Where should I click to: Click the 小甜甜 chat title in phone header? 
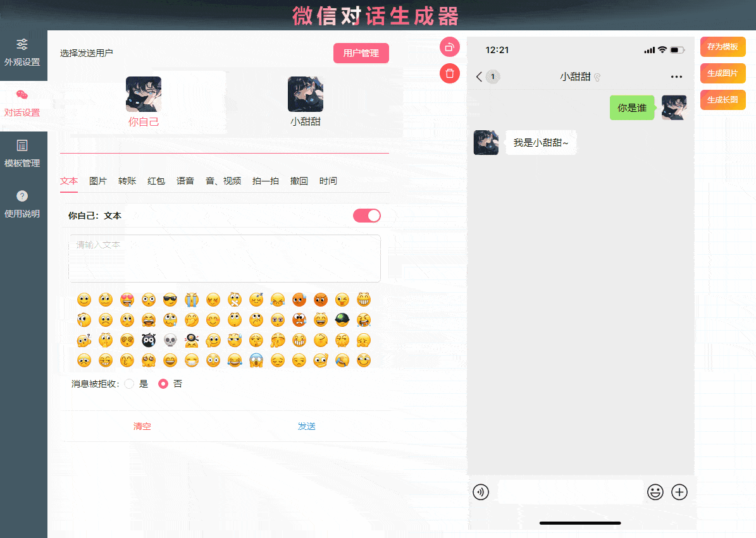[575, 76]
